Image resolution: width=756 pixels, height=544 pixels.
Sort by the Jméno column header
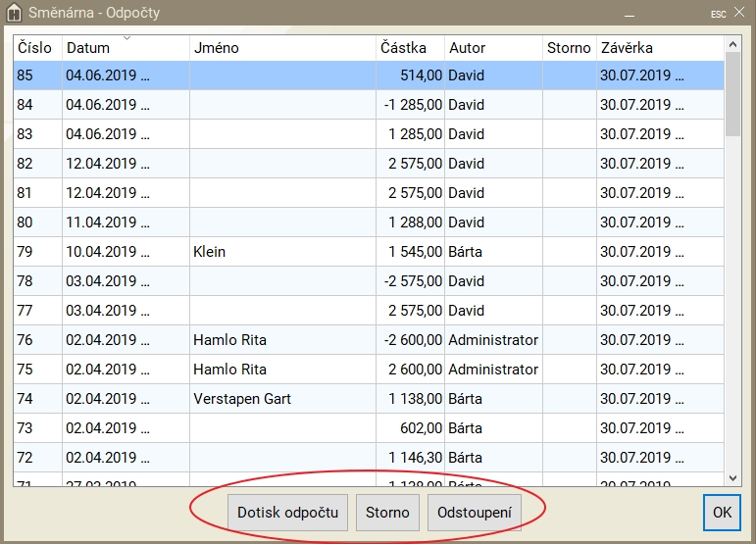tap(282, 48)
